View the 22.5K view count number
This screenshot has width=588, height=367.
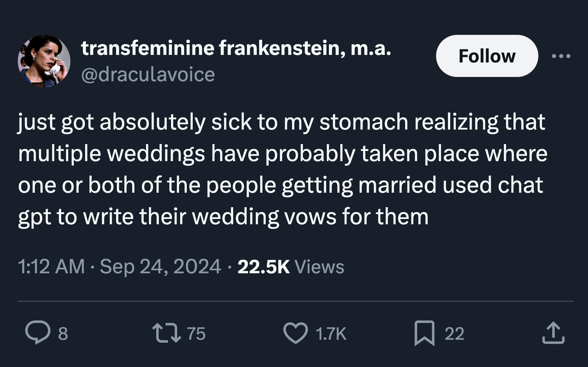click(x=263, y=266)
